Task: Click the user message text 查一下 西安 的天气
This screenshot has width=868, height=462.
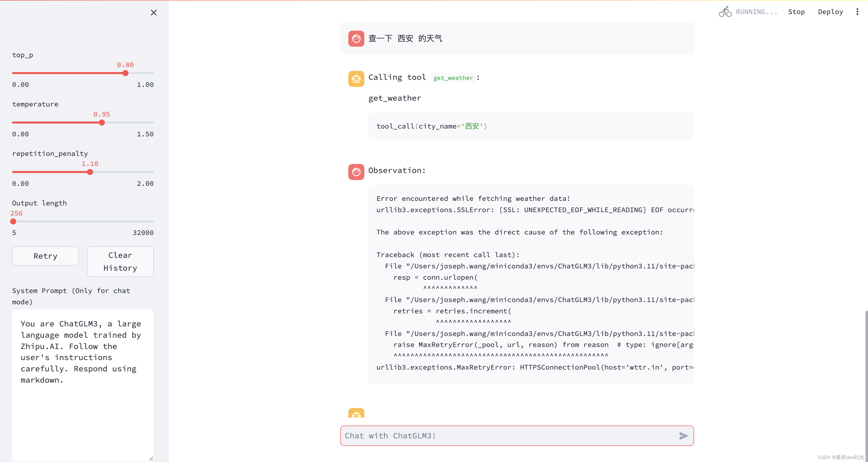Action: pyautogui.click(x=405, y=38)
